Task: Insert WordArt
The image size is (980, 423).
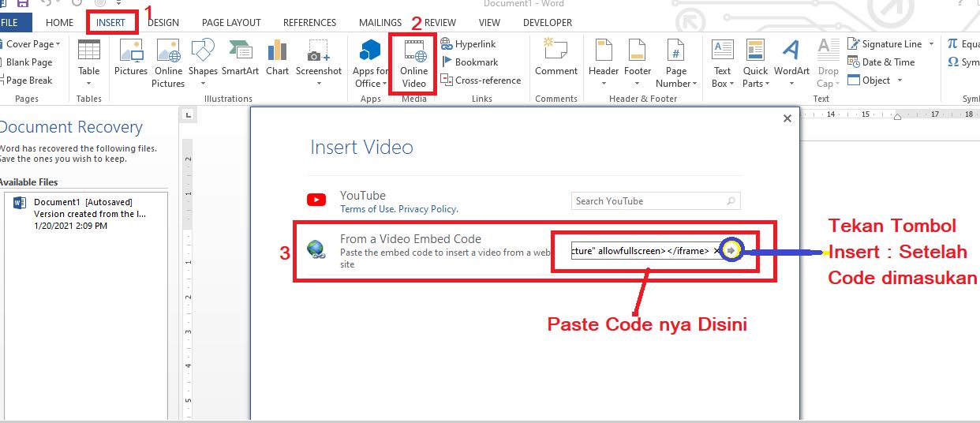Action: [791, 63]
